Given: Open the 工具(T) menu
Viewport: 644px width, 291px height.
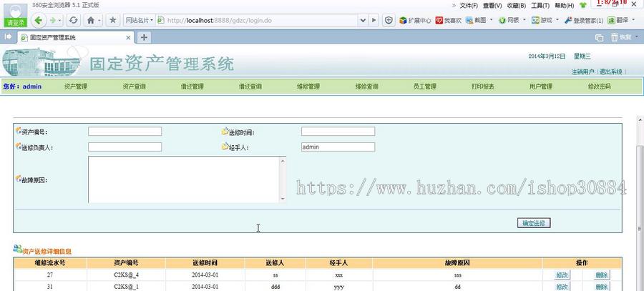Looking at the screenshot, I should tap(540, 6).
